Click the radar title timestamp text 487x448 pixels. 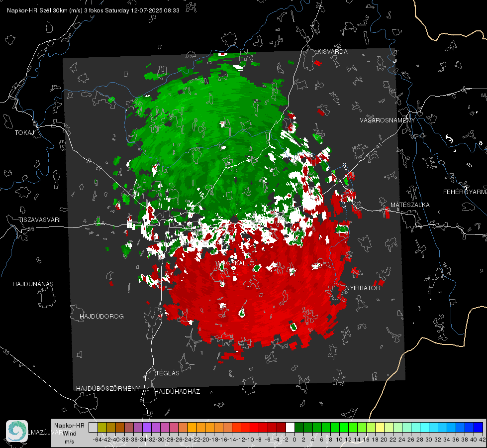tap(93, 10)
